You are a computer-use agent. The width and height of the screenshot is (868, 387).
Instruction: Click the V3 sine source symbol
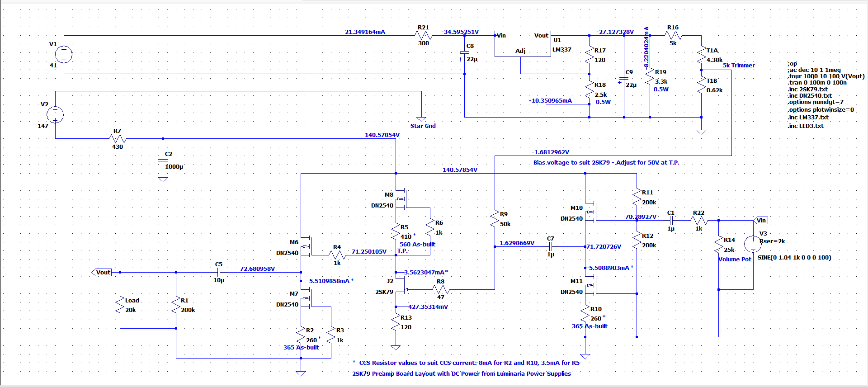[x=753, y=244]
